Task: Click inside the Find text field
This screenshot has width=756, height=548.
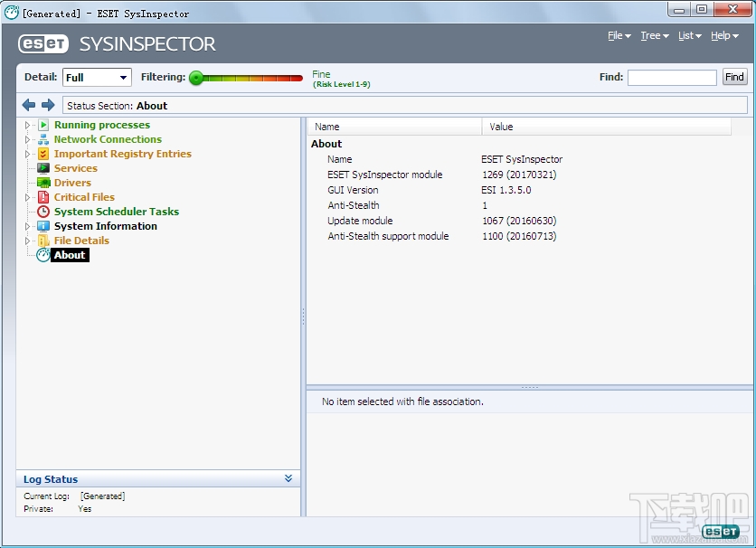Action: click(x=672, y=77)
